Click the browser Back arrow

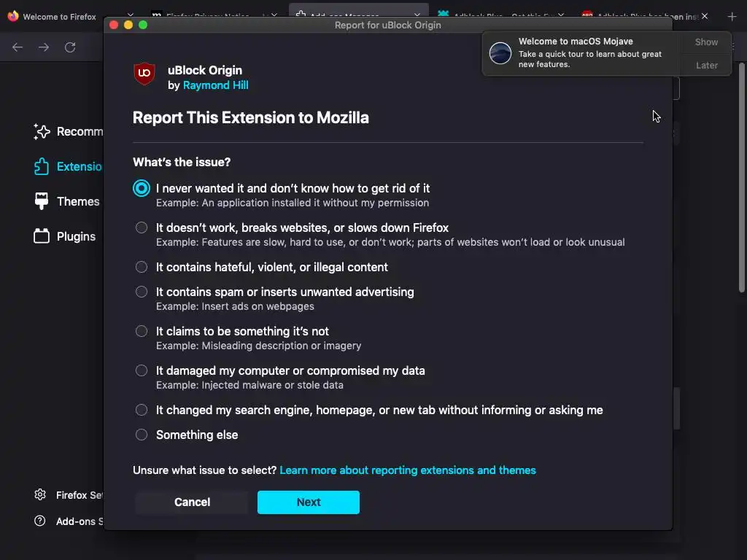[x=18, y=47]
